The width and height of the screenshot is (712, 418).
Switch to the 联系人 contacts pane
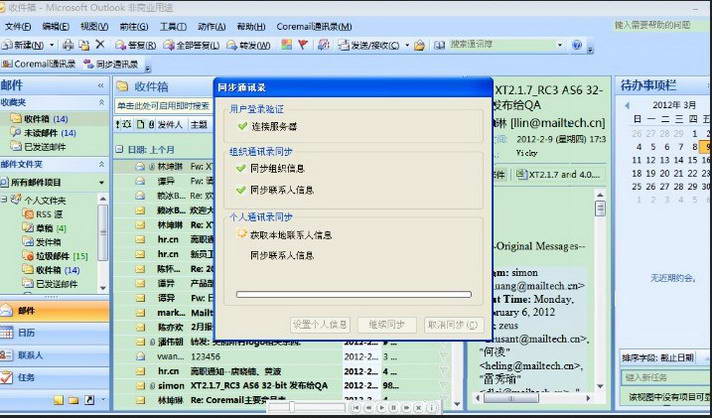click(54, 355)
